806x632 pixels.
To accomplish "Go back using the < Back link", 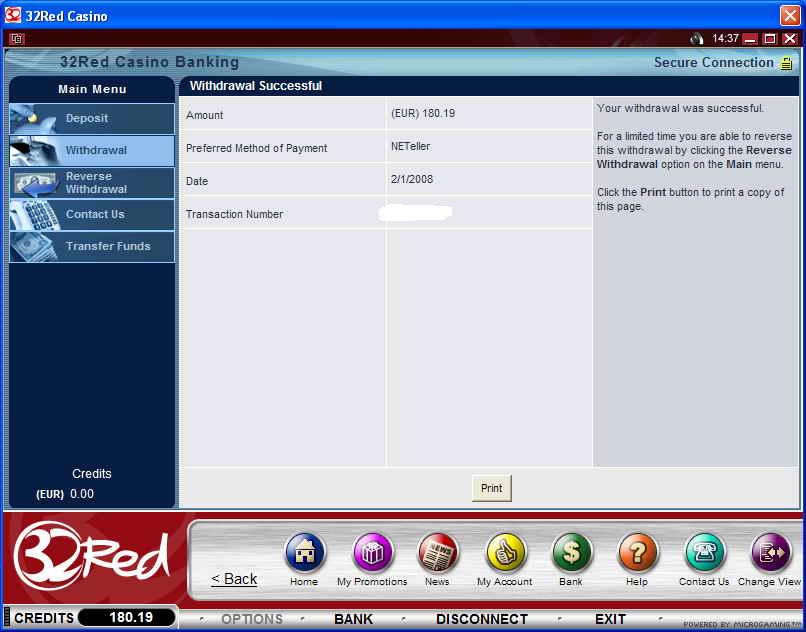I will 234,579.
